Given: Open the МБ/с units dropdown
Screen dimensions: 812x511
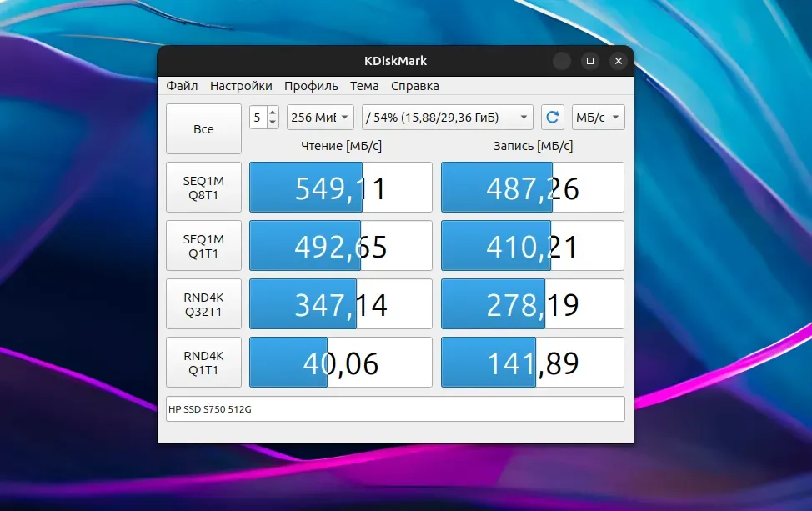Looking at the screenshot, I should [598, 117].
